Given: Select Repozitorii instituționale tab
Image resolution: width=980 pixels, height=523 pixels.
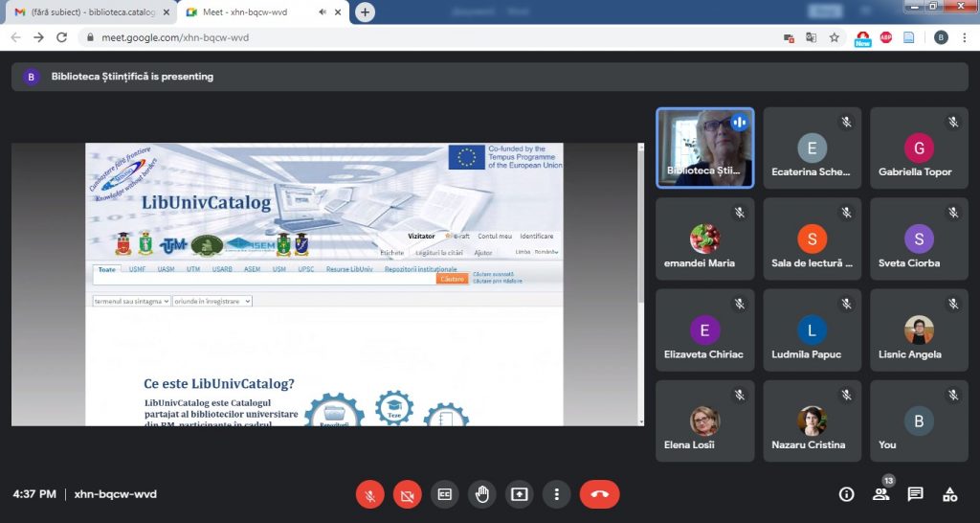Looking at the screenshot, I should point(421,269).
